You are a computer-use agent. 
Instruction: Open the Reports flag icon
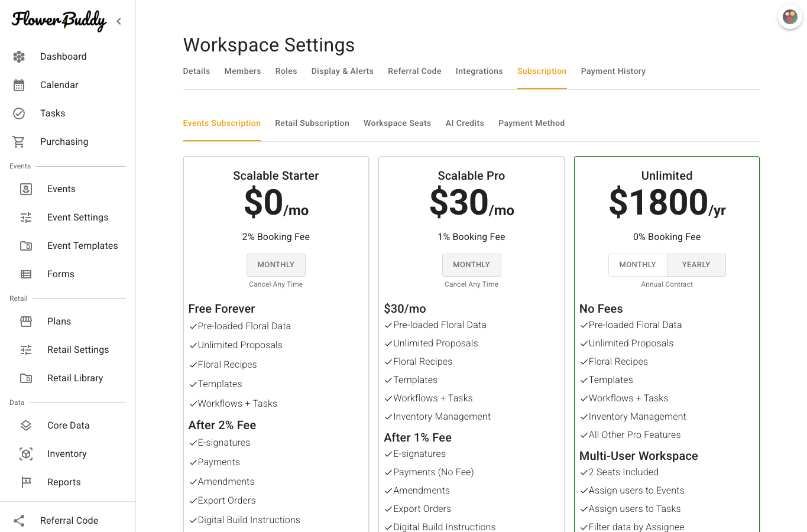(26, 482)
